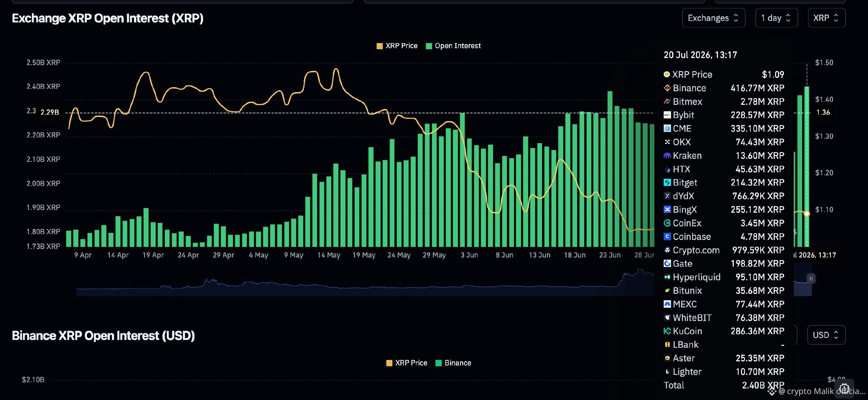
Task: Click the "Exchange XRP Open Interest (XRP)" title
Action: coord(107,18)
